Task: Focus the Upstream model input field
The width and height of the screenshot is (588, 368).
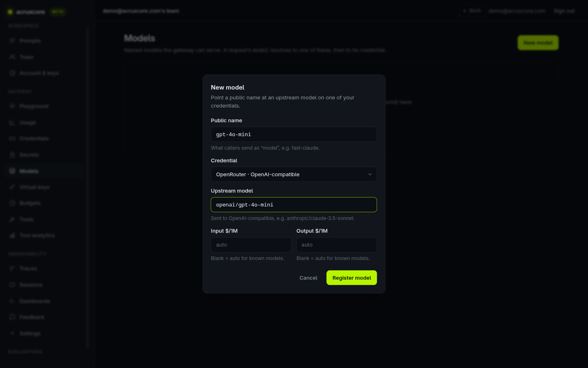Action: [x=294, y=204]
